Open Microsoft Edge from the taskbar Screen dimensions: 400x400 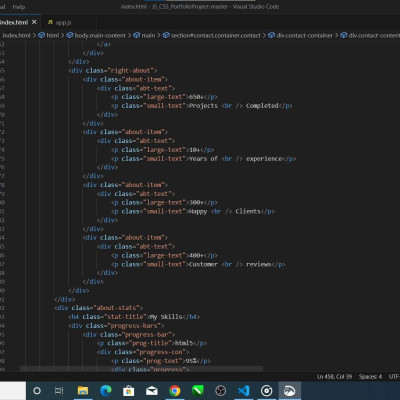(106, 391)
